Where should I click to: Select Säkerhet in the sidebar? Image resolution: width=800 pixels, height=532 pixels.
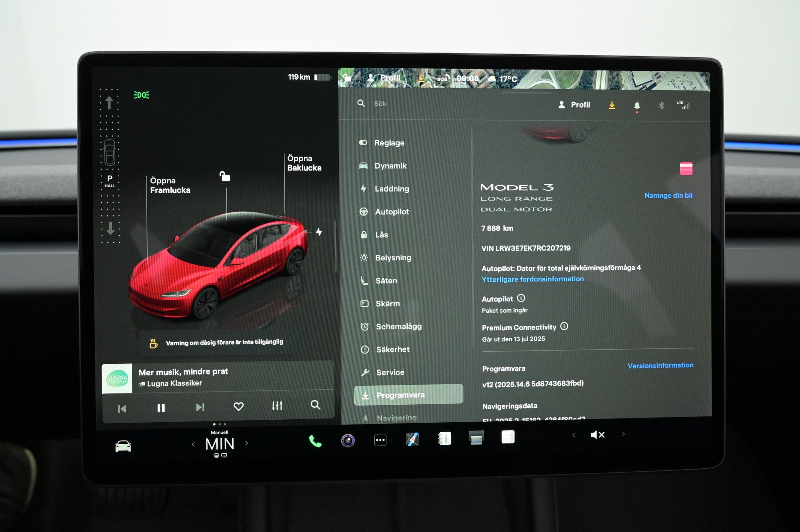point(385,349)
